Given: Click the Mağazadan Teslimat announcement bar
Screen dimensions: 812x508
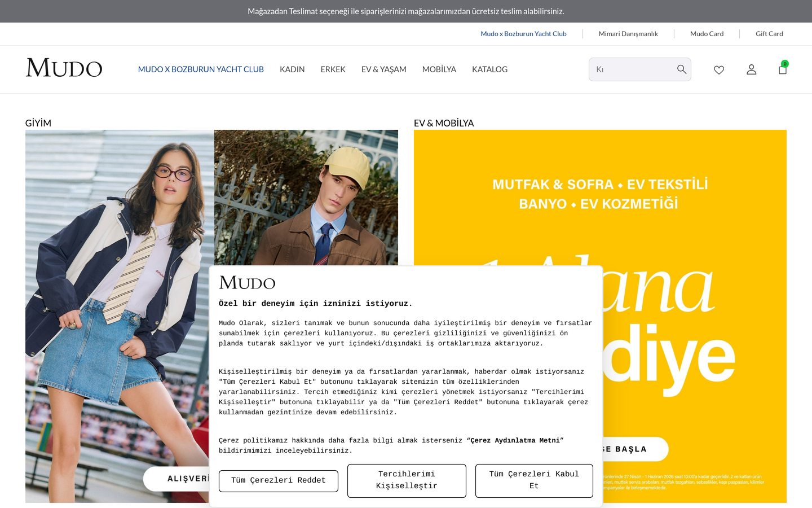Looking at the screenshot, I should [406, 11].
